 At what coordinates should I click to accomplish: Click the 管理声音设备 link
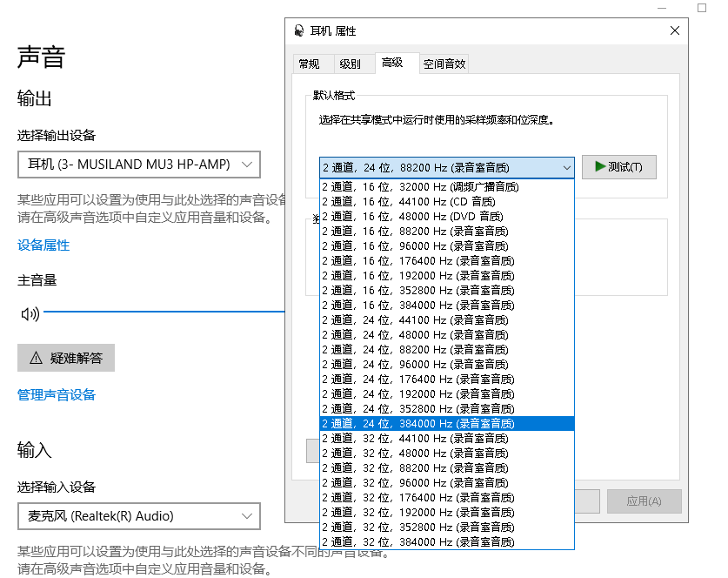(x=57, y=395)
